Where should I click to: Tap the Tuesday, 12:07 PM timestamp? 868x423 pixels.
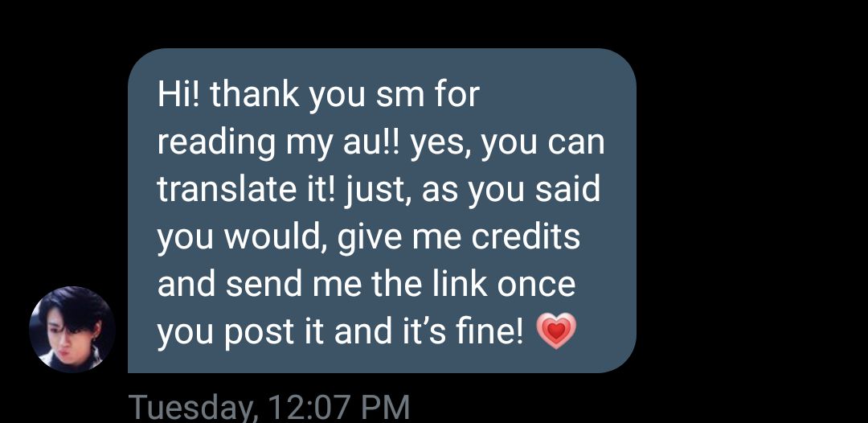[269, 408]
